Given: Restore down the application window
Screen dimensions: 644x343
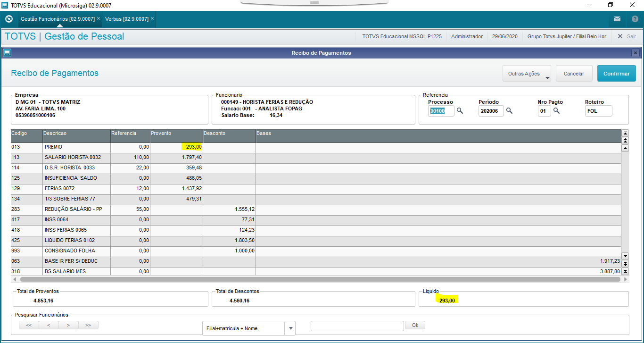Looking at the screenshot, I should click(611, 5).
